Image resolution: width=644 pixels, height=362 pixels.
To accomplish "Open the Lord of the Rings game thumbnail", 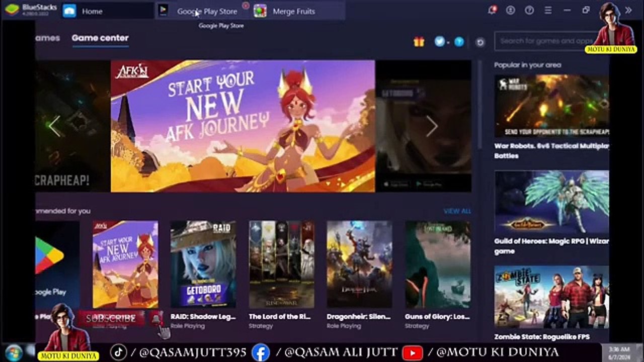I will click(x=281, y=264).
